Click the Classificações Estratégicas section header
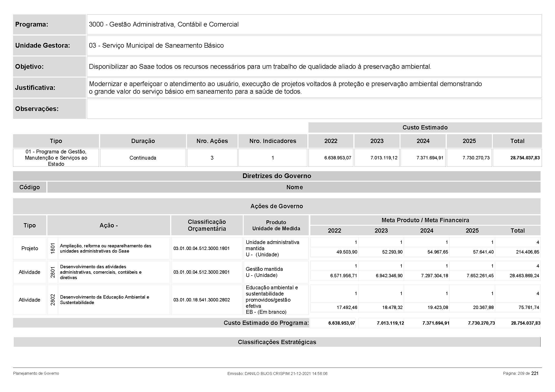This screenshot has height=392, width=555. tap(277, 342)
